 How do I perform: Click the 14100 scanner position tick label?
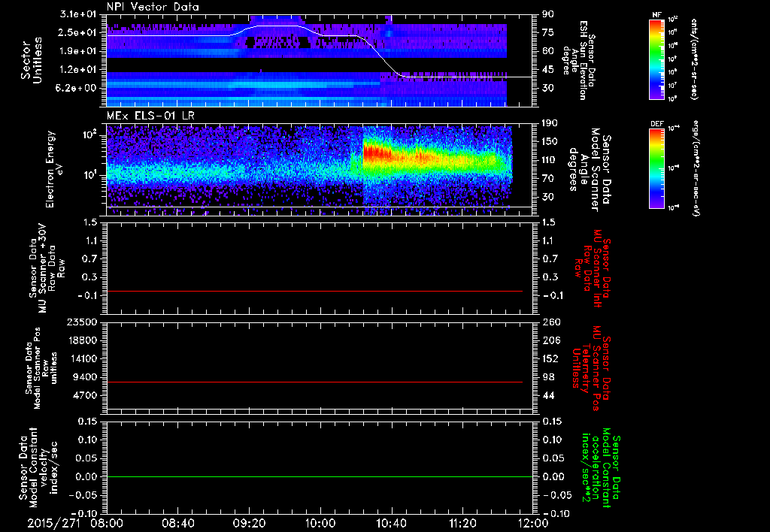point(83,358)
